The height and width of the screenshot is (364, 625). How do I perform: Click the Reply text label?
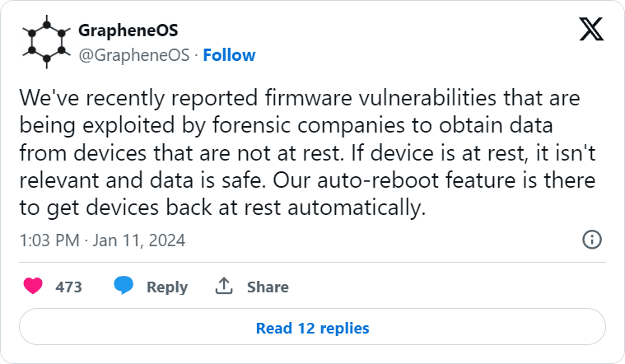167,287
